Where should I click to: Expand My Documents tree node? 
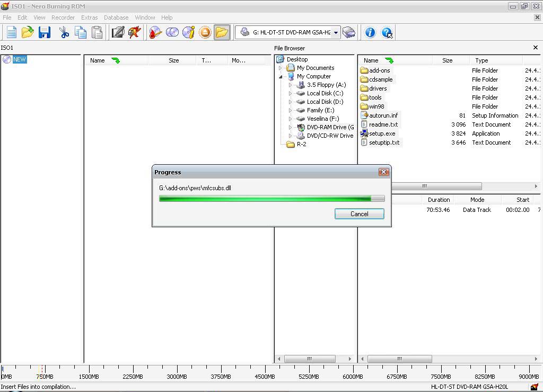tap(281, 68)
